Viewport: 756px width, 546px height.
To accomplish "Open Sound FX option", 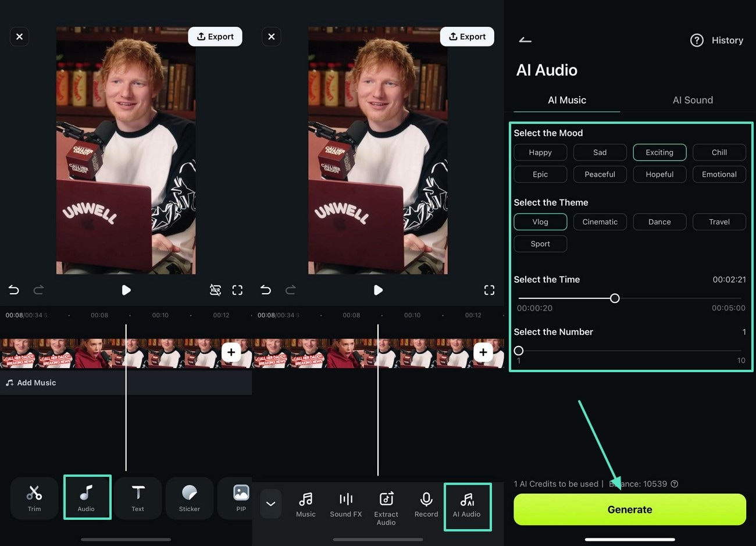I will [x=346, y=504].
